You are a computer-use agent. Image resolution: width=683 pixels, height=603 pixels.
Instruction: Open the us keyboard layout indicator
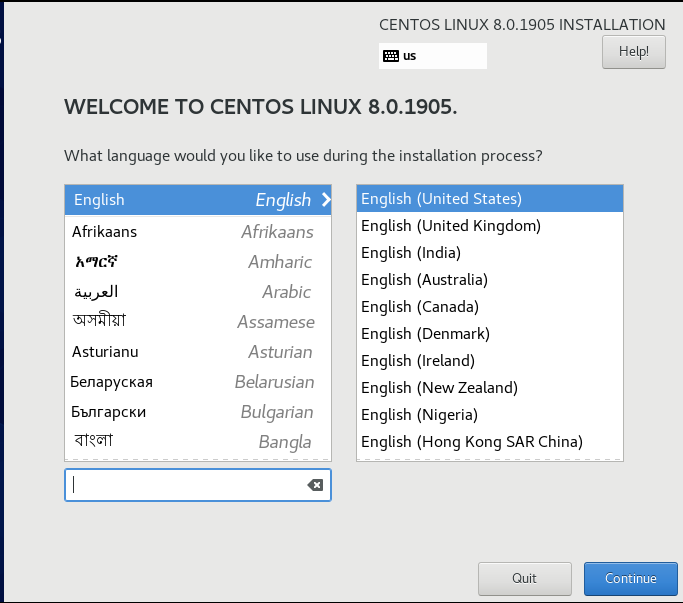pos(433,56)
